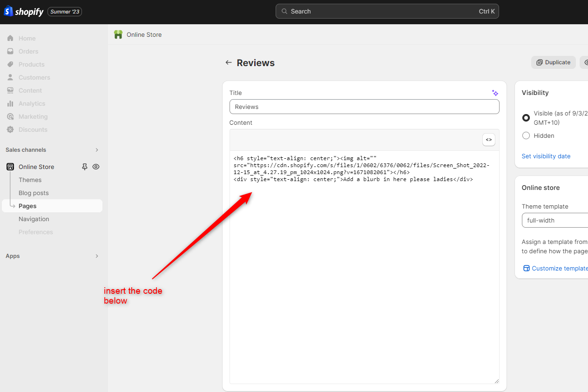This screenshot has height=392, width=588.
Task: Click the page Title field containing Reviews
Action: coord(364,107)
